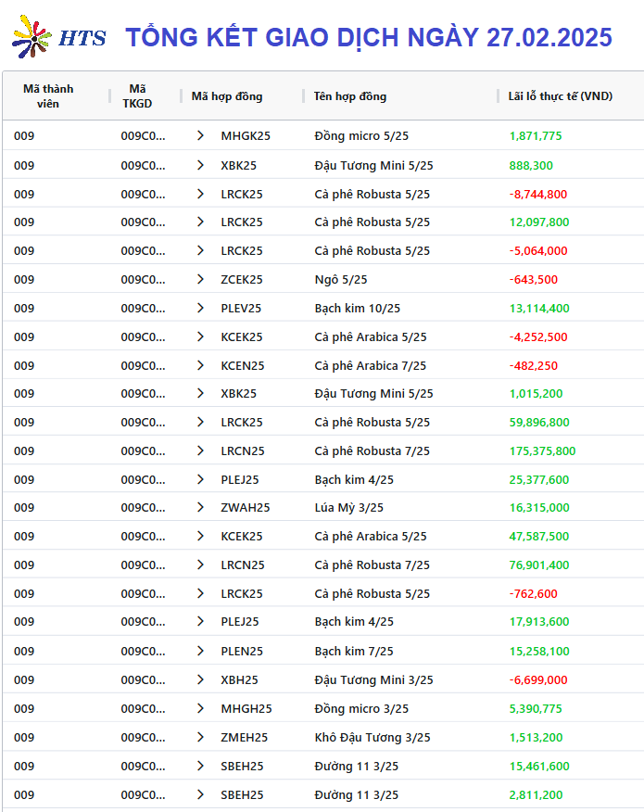This screenshot has width=644, height=812.
Task: Expand the ZWAH25 Lúa Mỳ 3/25 row
Action: (200, 508)
